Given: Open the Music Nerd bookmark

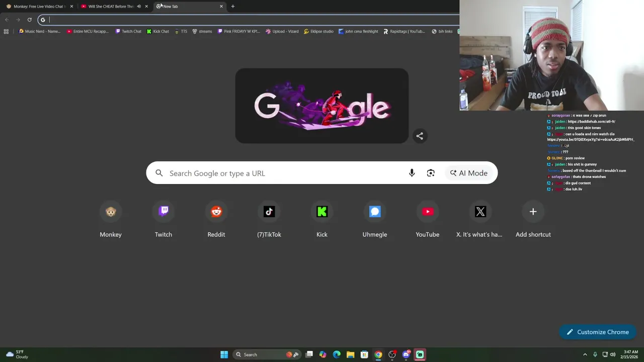Looking at the screenshot, I should pos(39,31).
